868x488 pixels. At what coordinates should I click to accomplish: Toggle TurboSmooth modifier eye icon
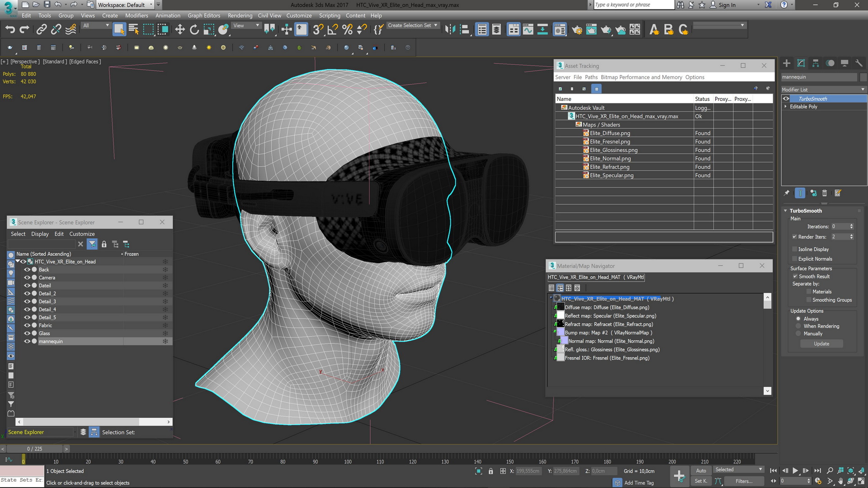[786, 99]
